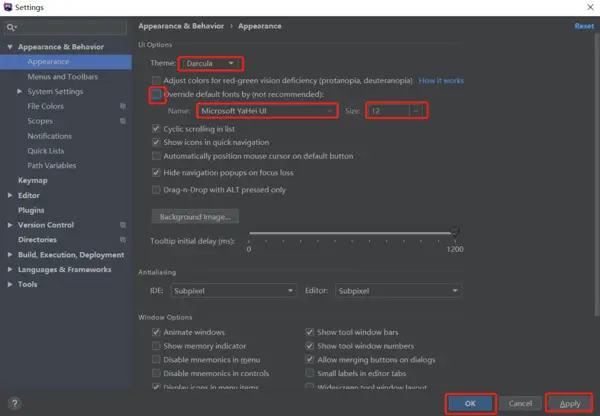Toggle Show tool window bars
600x416 pixels.
coord(310,332)
